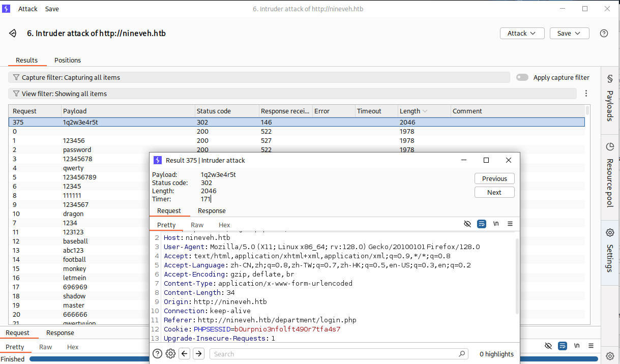The height and width of the screenshot is (364, 620).
Task: Sort by the Comment column header
Action: tap(517, 111)
